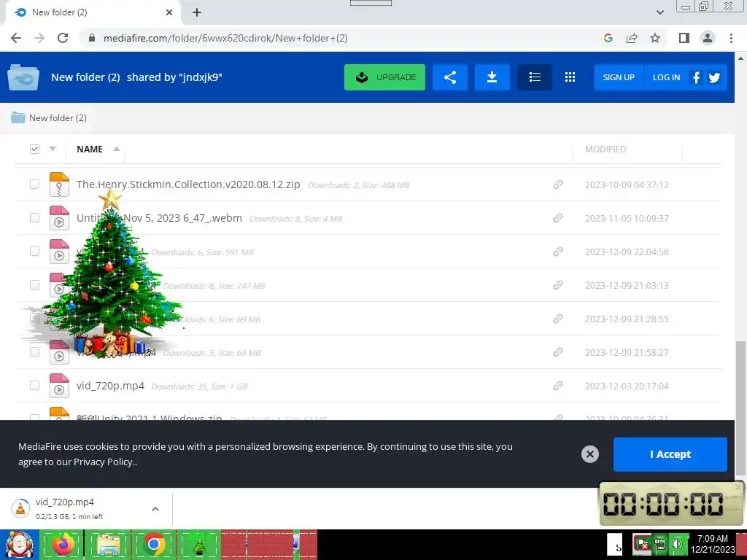Click the video file icon for vid_720p.mp4
This screenshot has height=560, width=747.
tap(59, 386)
